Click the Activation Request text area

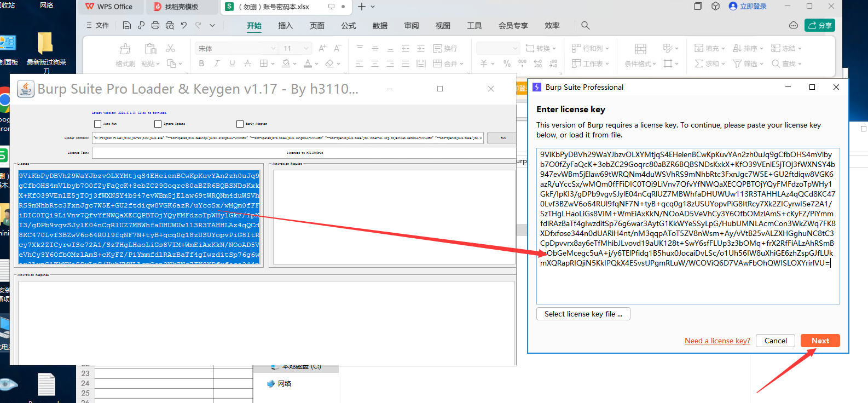(394, 218)
